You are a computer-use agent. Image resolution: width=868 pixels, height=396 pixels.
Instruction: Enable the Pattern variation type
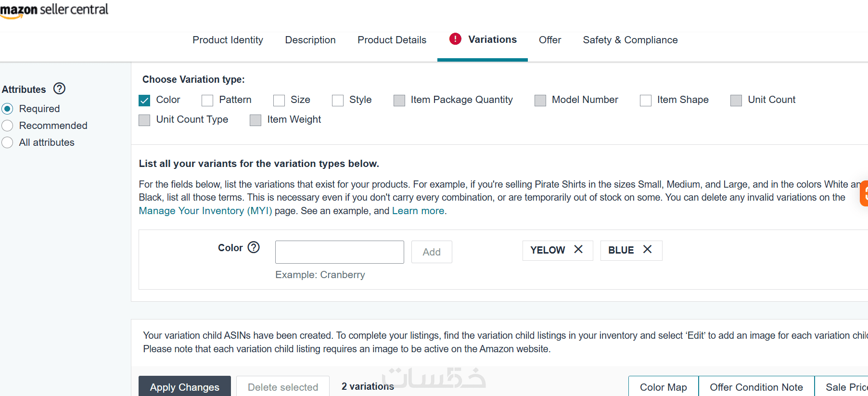[207, 100]
